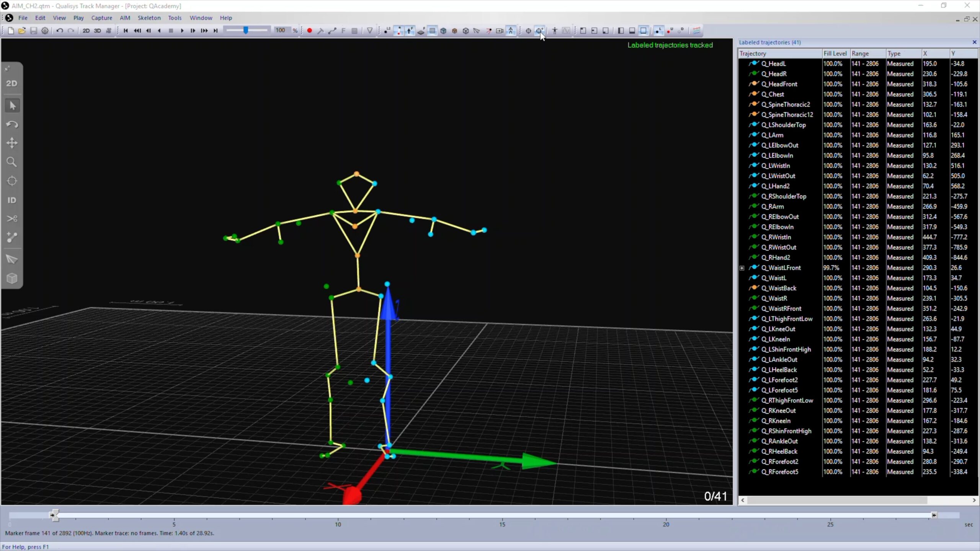This screenshot has height=551, width=980.
Task: Select center-on-trajectory tool in sidebar
Action: [x=12, y=181]
